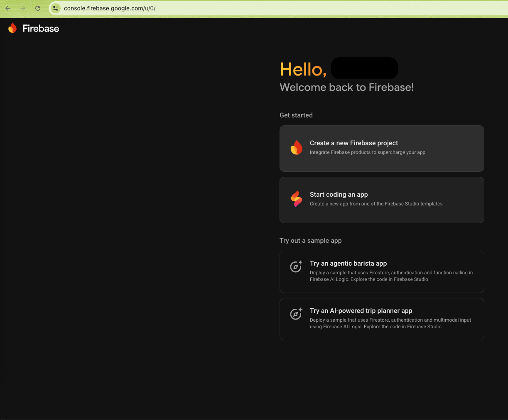Click the compass icon on the trip planner card
The width and height of the screenshot is (508, 420).
[296, 314]
